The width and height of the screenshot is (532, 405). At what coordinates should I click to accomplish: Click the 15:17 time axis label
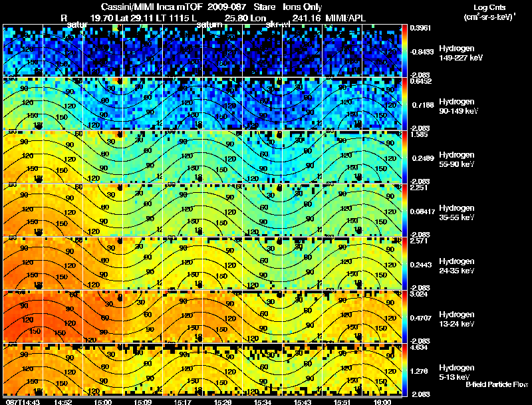(182, 402)
